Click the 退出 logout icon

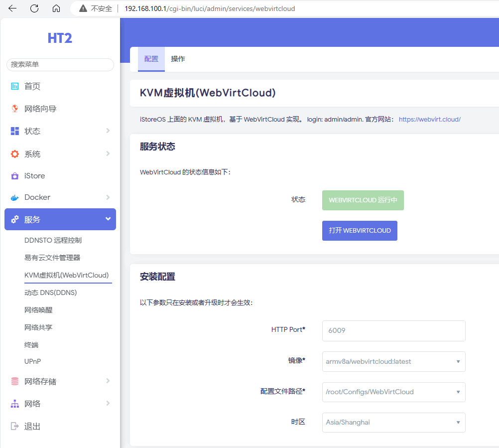15,427
